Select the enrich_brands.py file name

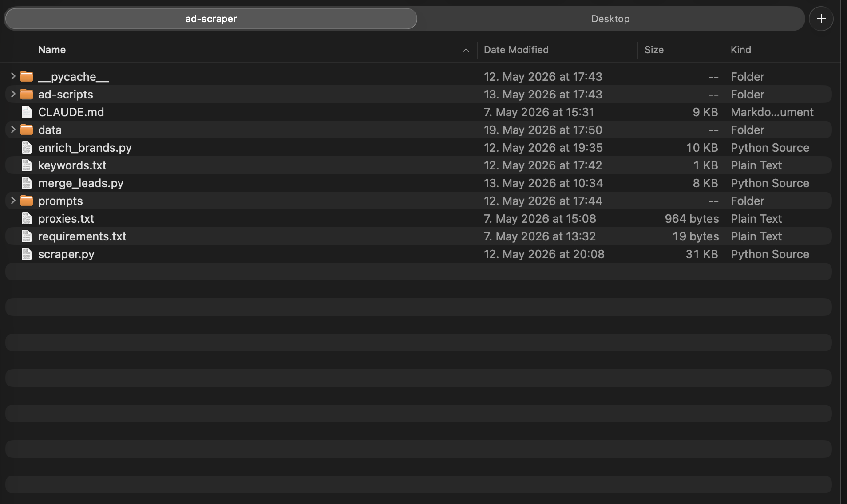pyautogui.click(x=85, y=148)
